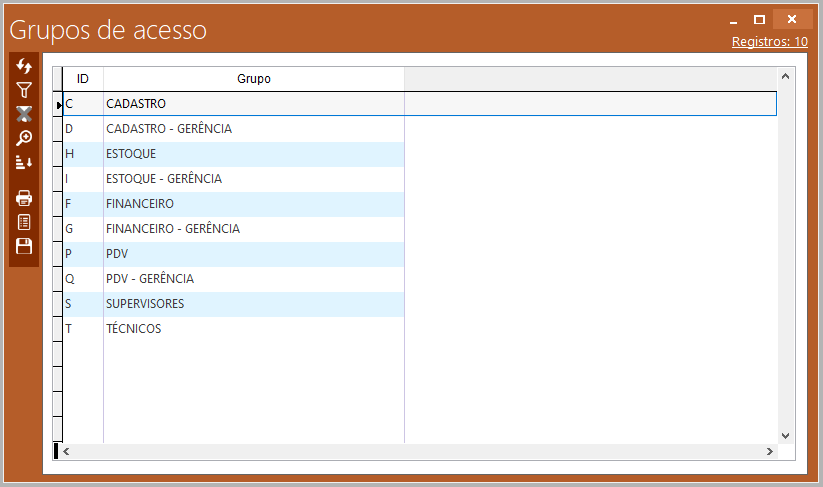Viewport: 823px width, 487px height.
Task: Click the 'Registros: 10' link
Action: pyautogui.click(x=769, y=42)
